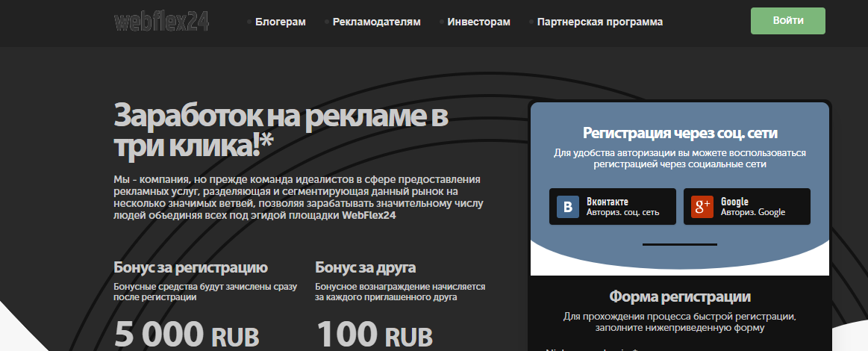Click the 'Бонус за регистрацию' heading
The width and height of the screenshot is (868, 351).
190,268
